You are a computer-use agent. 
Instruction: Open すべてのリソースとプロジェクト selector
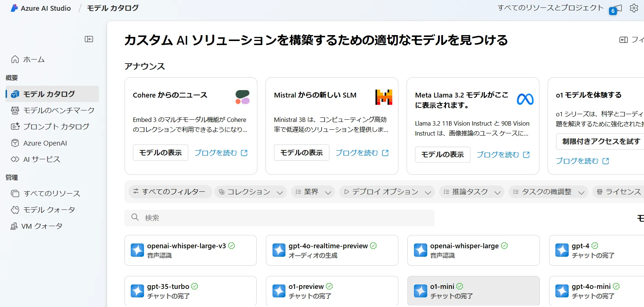(x=550, y=8)
